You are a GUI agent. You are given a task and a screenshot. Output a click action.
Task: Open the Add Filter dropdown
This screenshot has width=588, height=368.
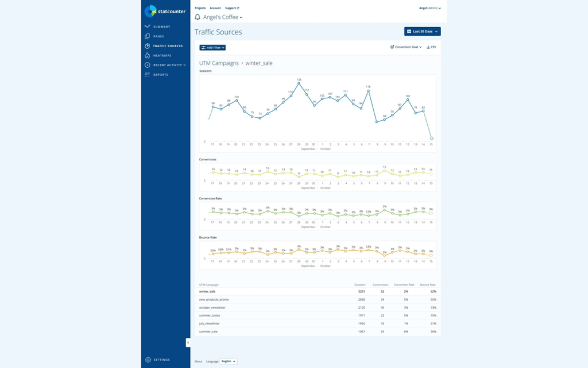pyautogui.click(x=212, y=48)
